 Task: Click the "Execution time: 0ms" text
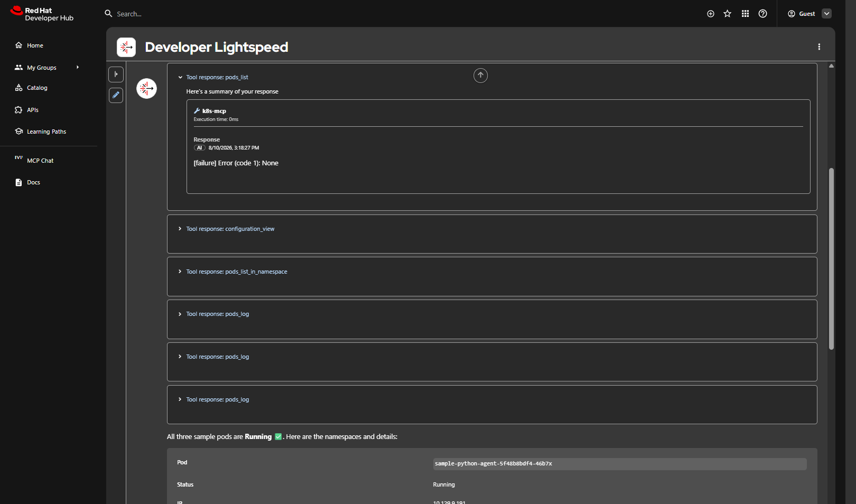pos(216,119)
